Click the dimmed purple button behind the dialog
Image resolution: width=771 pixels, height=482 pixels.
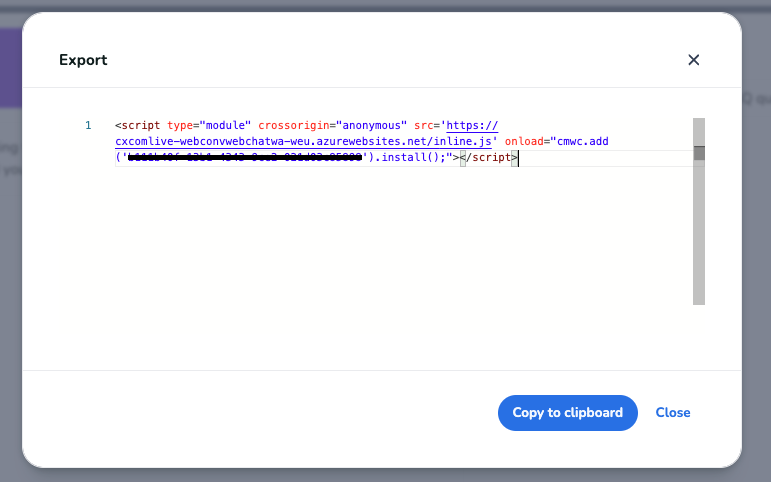coord(10,68)
